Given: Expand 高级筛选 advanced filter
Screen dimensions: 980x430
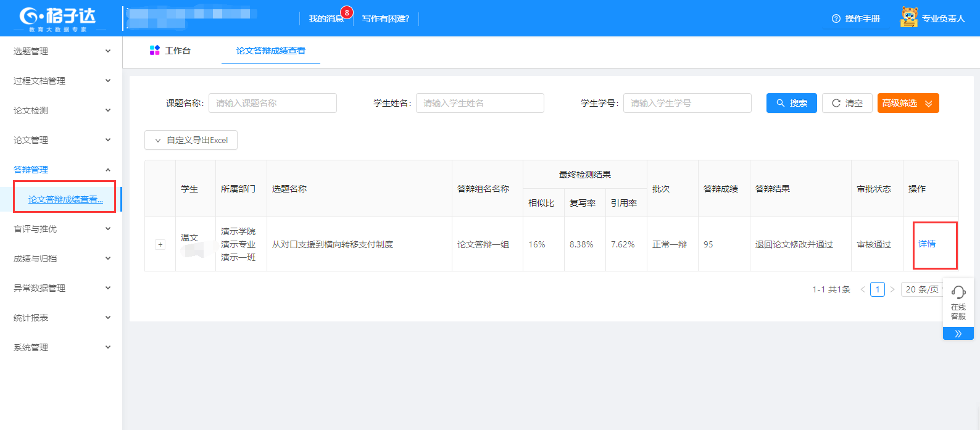Looking at the screenshot, I should 908,103.
